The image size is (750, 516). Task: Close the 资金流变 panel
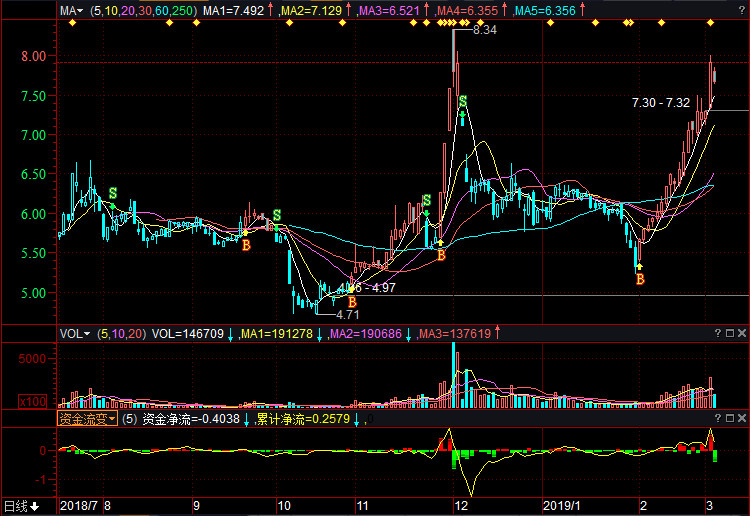[x=742, y=418]
